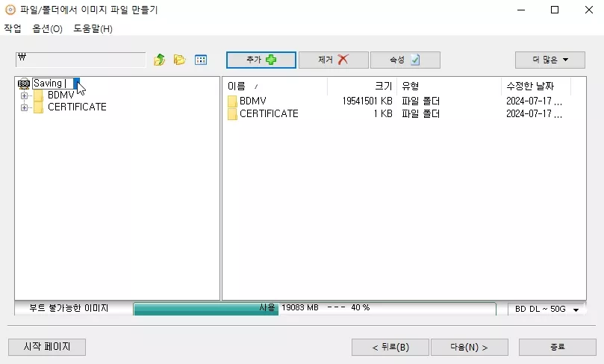Click the CERTIFICATE row modified date
604x364 pixels.
tap(534, 113)
